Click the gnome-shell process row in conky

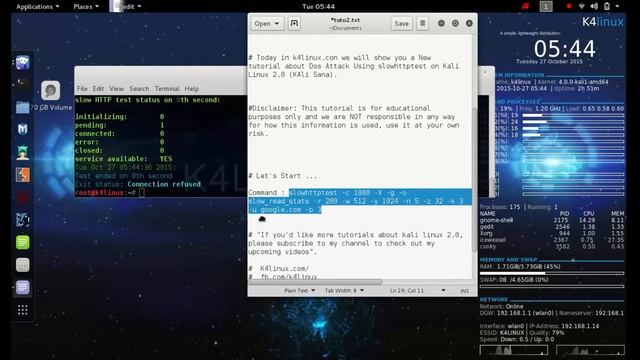click(x=552, y=220)
